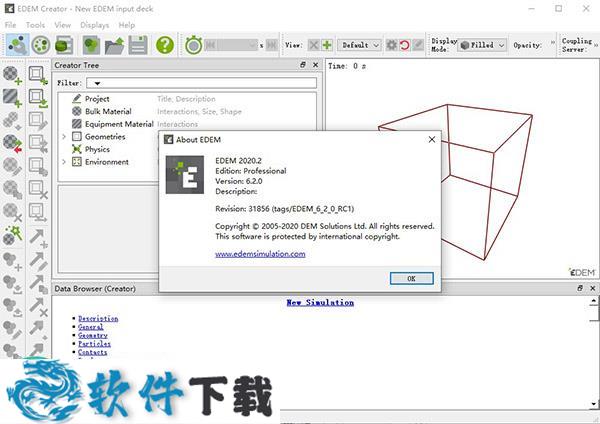Image resolution: width=600 pixels, height=424 pixels.
Task: Follow the Contacts link in Data Browser
Action: coord(93,352)
